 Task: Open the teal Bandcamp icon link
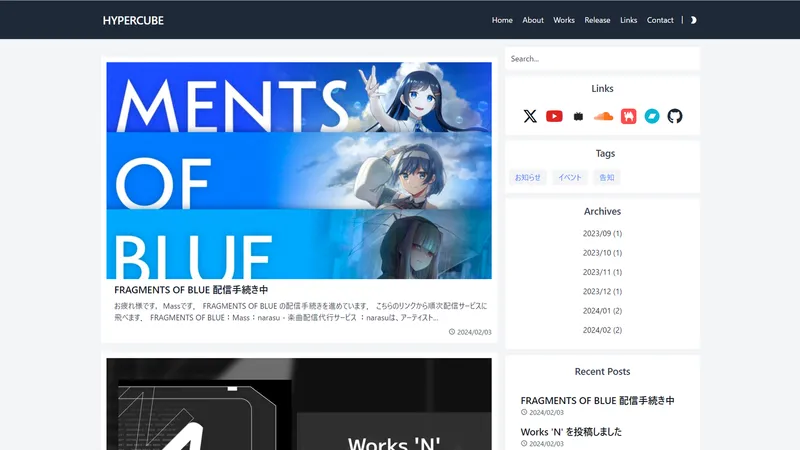pyautogui.click(x=652, y=116)
